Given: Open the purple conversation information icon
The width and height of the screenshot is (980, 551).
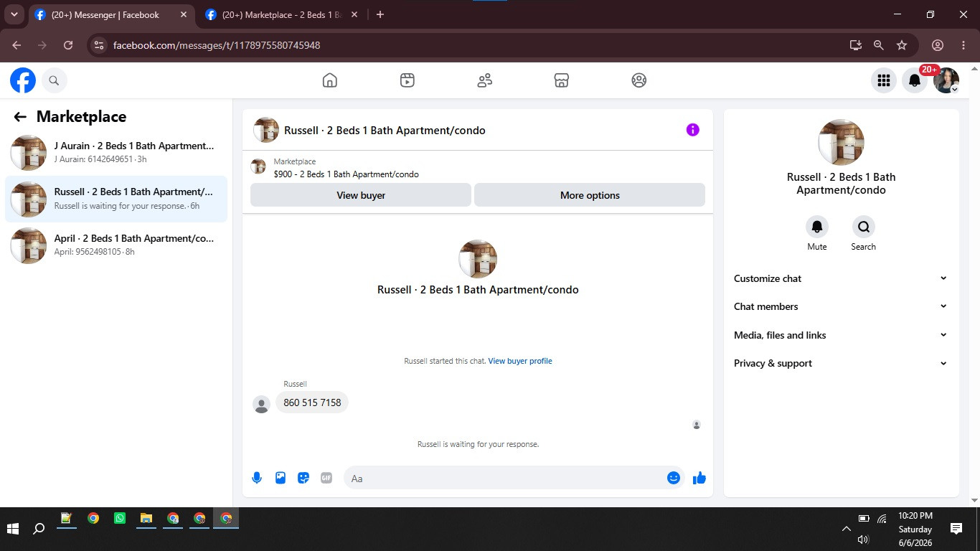Looking at the screenshot, I should [x=692, y=130].
